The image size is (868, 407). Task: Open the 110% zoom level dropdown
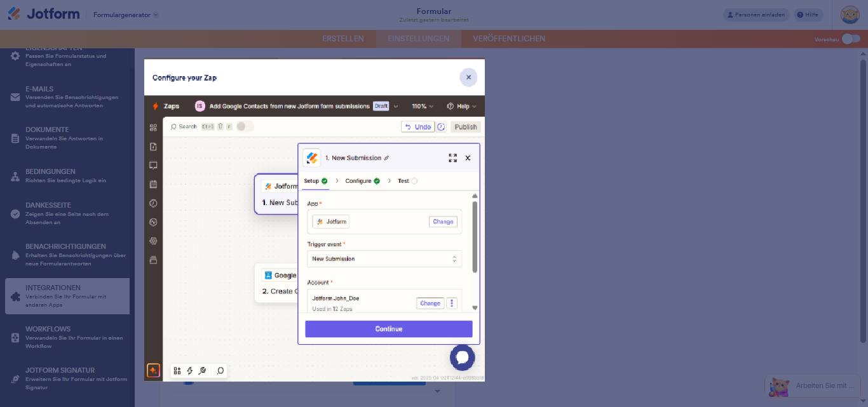pyautogui.click(x=423, y=106)
